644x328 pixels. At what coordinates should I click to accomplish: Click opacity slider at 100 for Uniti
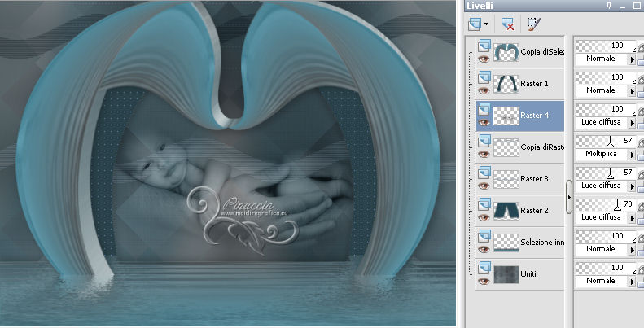pos(606,268)
